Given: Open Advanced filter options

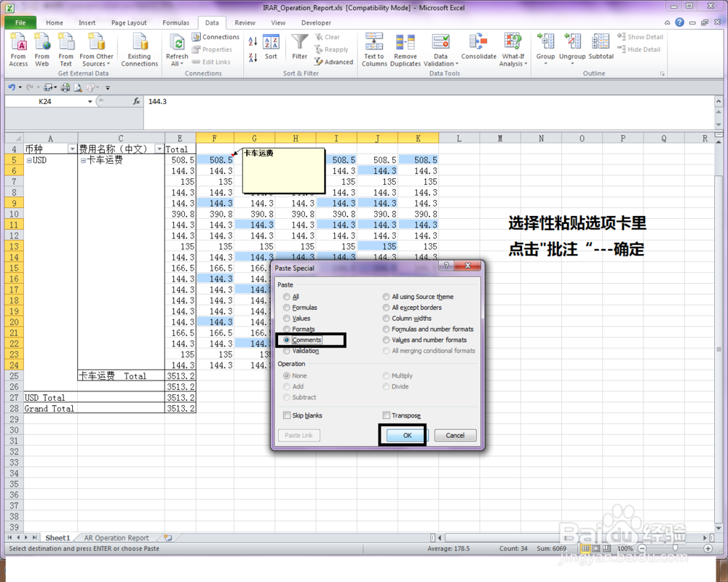Looking at the screenshot, I should 333,62.
